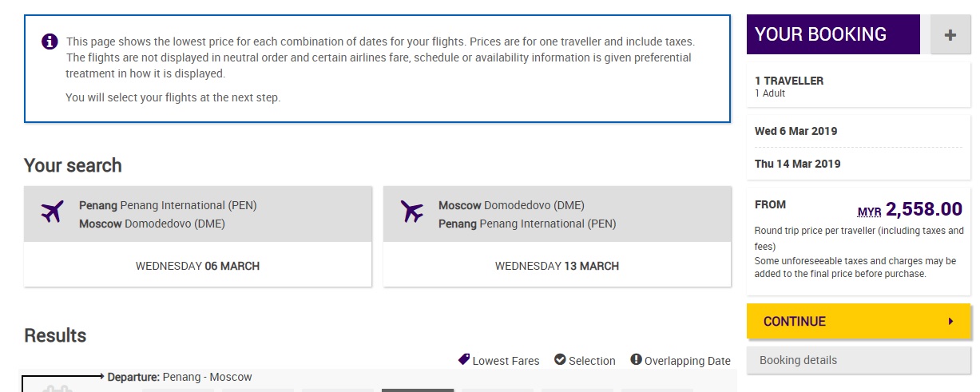Click the Penang to Moscow outbound search card
This screenshot has width=980, height=392.
(x=197, y=214)
